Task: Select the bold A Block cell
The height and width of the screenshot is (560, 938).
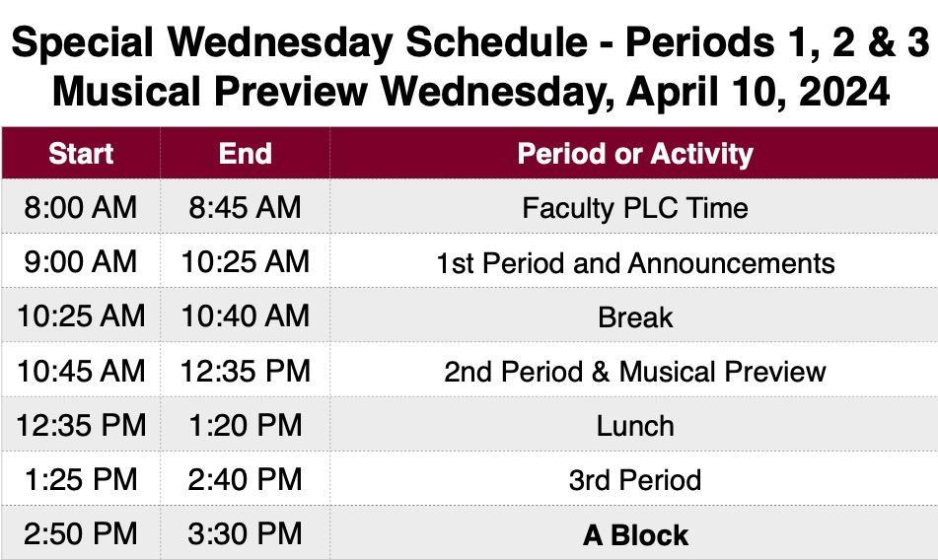Action: pyautogui.click(x=634, y=534)
